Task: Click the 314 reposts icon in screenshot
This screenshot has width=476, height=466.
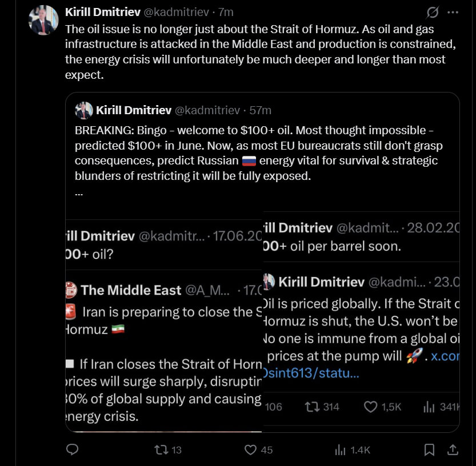Action: (311, 407)
